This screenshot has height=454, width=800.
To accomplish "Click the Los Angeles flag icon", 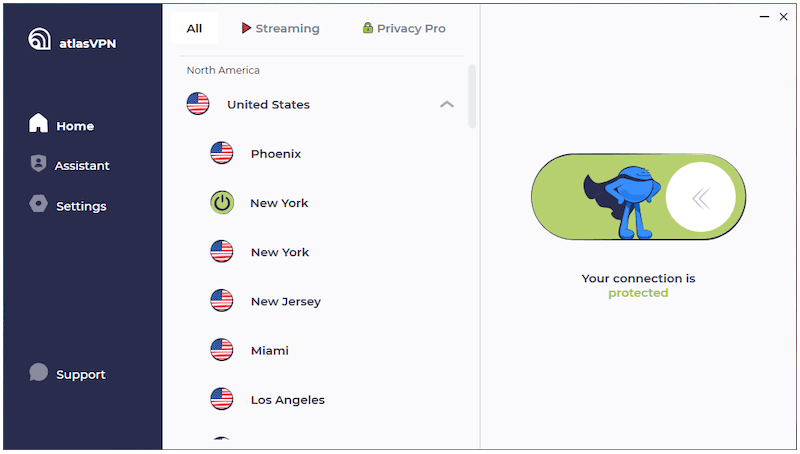I will coord(222,399).
